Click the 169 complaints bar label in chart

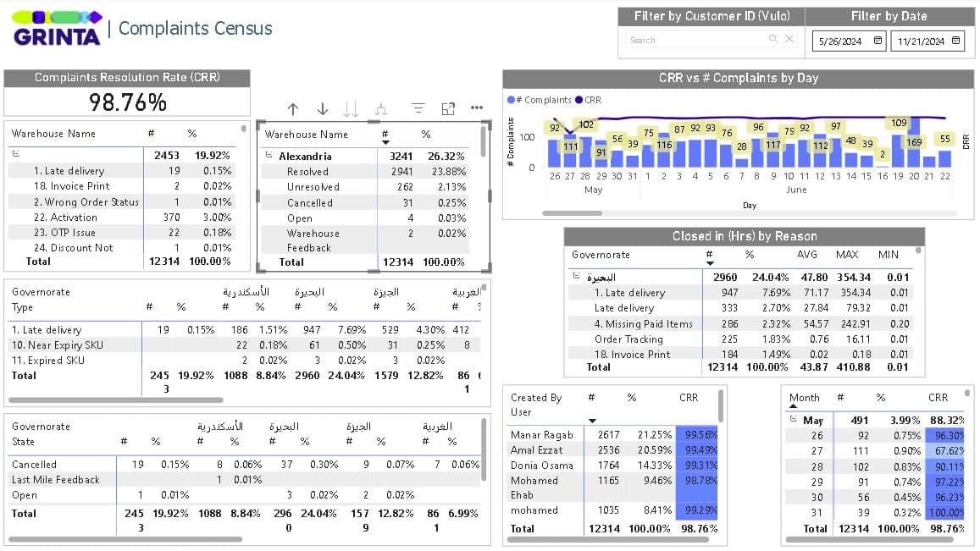coord(914,142)
